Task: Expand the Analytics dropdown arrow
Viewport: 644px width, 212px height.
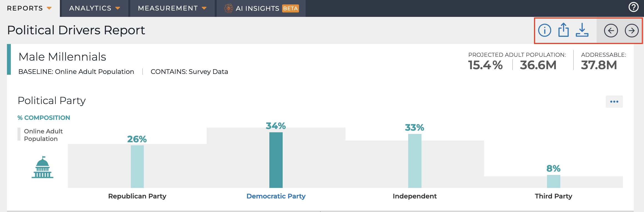Action: point(118,8)
